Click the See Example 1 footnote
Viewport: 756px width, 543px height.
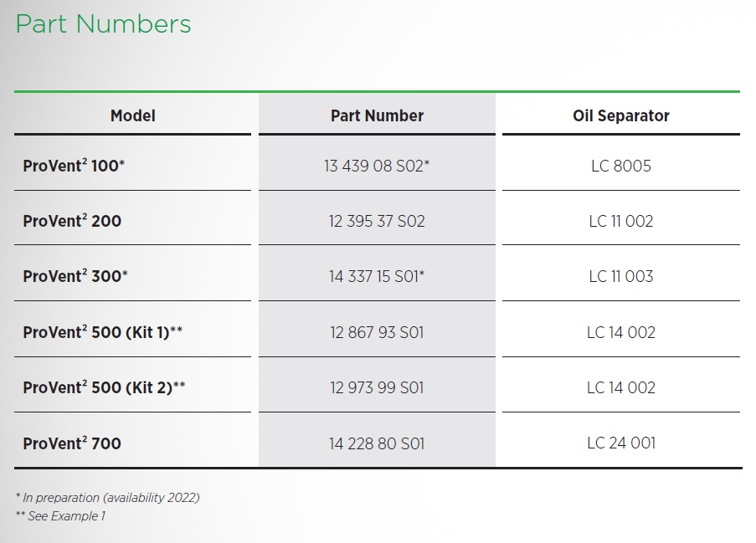pos(60,516)
